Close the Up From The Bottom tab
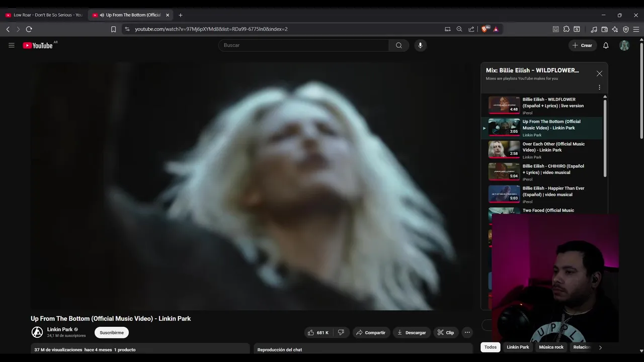The width and height of the screenshot is (644, 362). pos(168,15)
